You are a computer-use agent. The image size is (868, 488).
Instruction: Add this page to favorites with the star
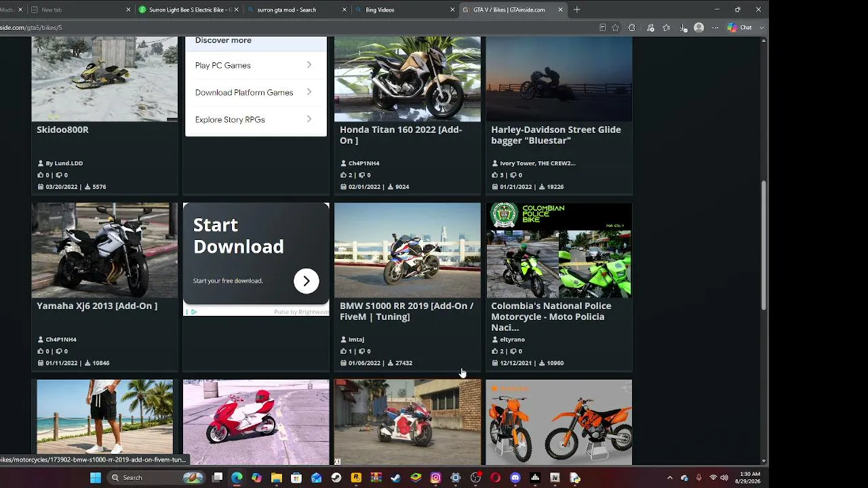[x=615, y=28]
